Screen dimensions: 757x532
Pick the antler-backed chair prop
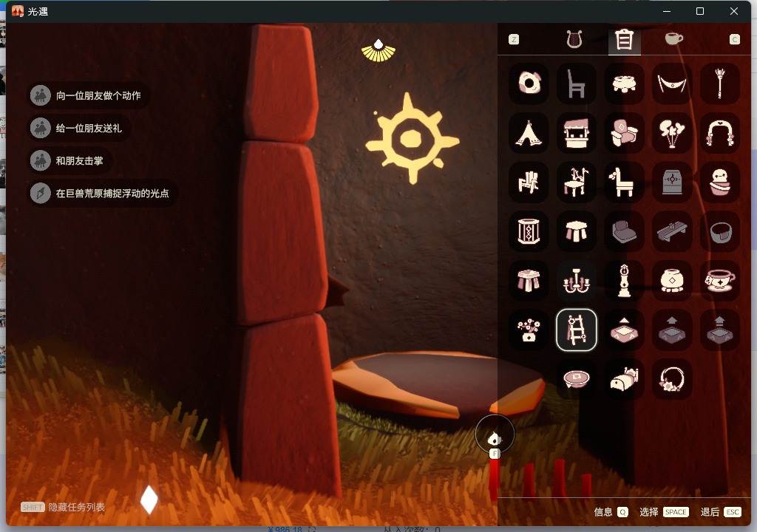click(577, 182)
